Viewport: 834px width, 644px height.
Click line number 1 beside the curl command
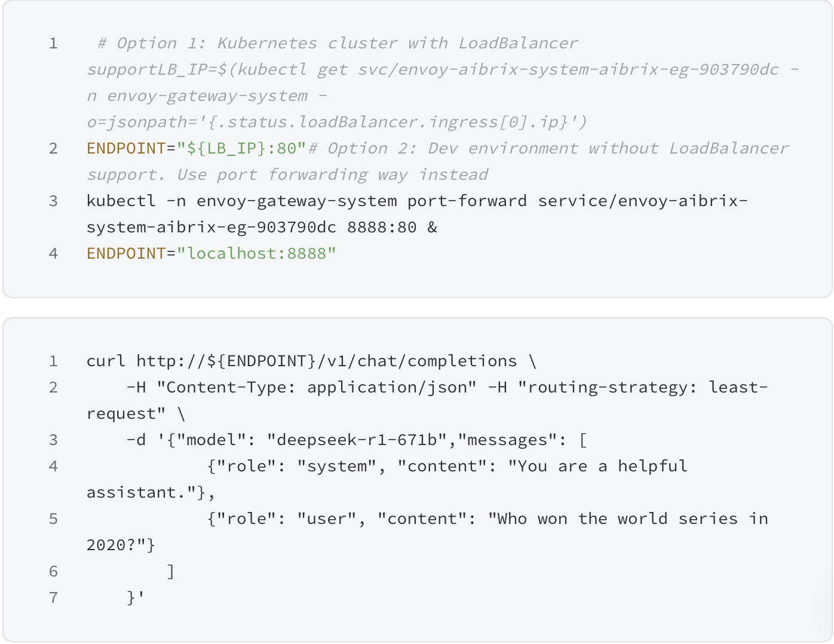(x=54, y=361)
